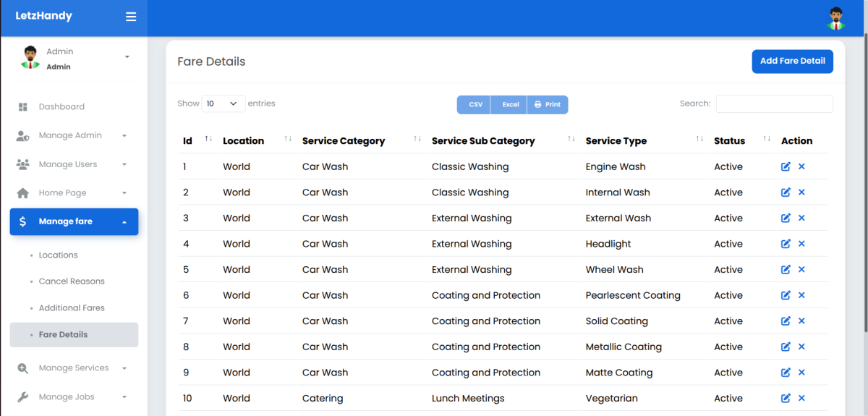Delete the Pearlescent Coating fare row
868x416 pixels.
click(x=801, y=295)
